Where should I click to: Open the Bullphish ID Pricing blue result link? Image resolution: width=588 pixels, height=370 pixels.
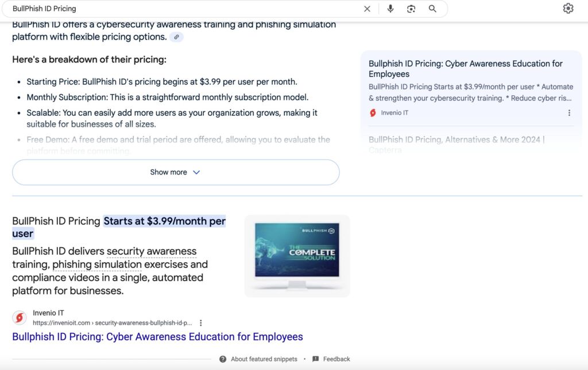157,337
